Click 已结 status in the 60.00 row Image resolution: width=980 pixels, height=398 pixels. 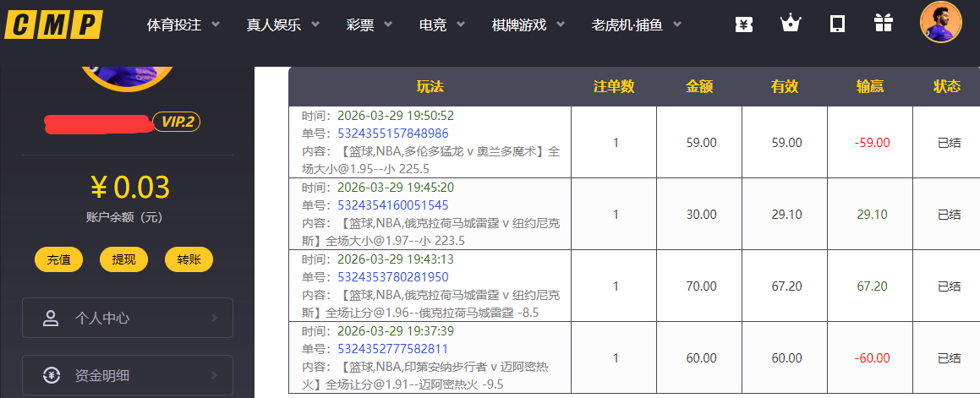[950, 358]
